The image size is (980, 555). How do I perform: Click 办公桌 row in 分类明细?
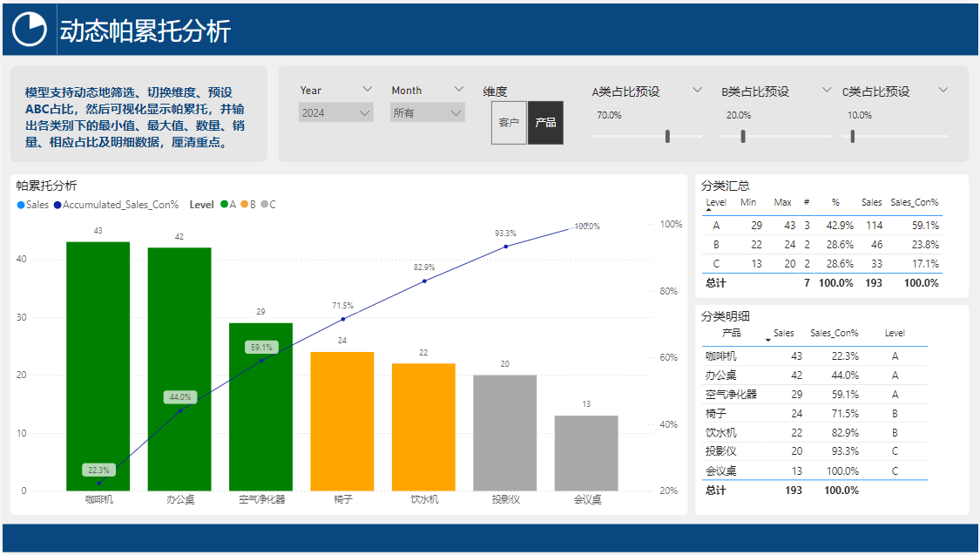point(814,375)
